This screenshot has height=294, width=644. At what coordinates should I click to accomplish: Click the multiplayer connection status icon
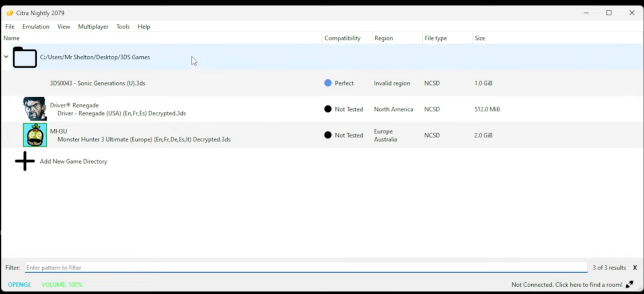coord(630,284)
